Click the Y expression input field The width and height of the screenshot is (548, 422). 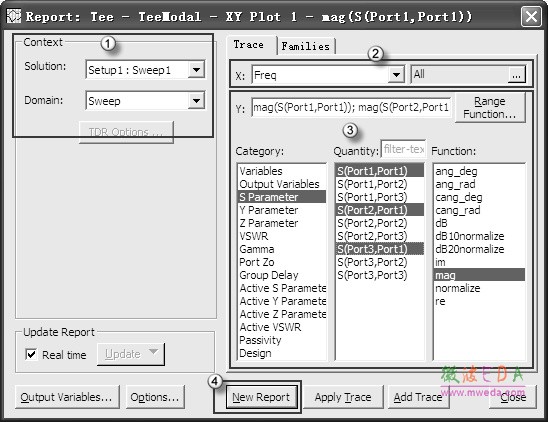[x=351, y=107]
